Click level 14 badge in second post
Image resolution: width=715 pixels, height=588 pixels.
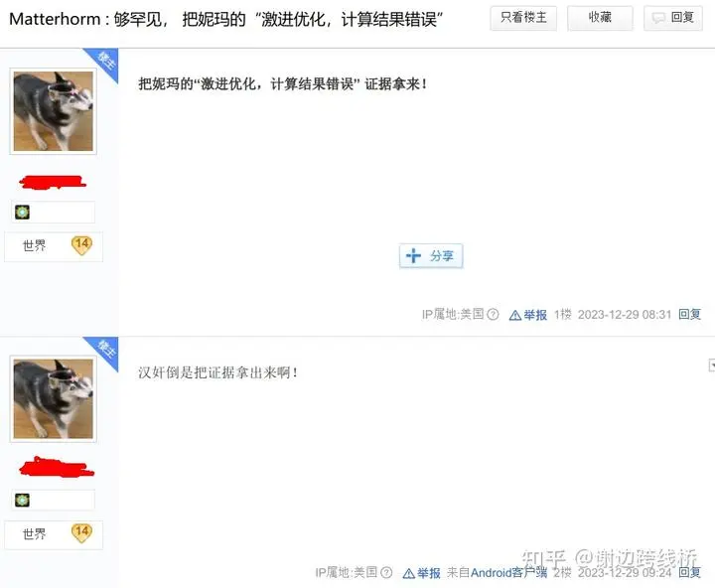[82, 532]
